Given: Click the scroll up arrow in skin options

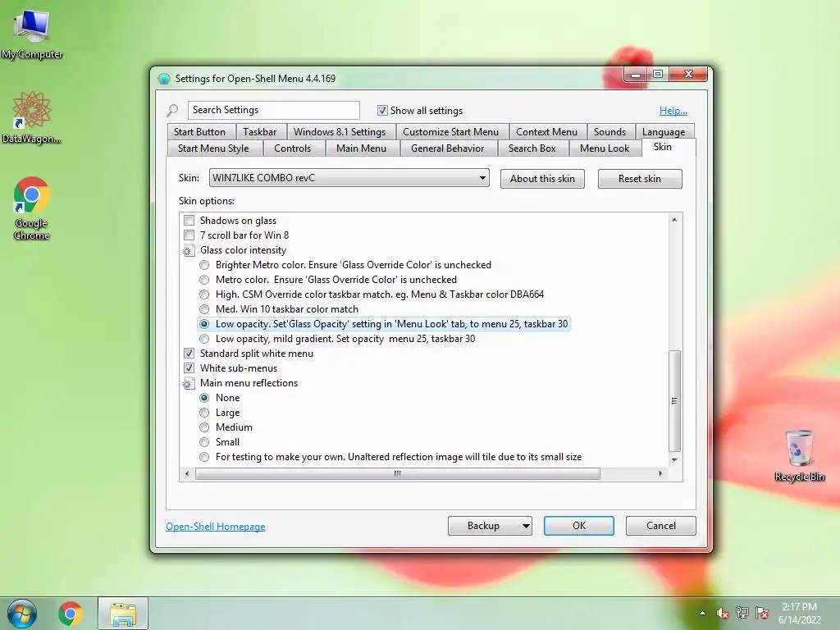Looking at the screenshot, I should 674,220.
